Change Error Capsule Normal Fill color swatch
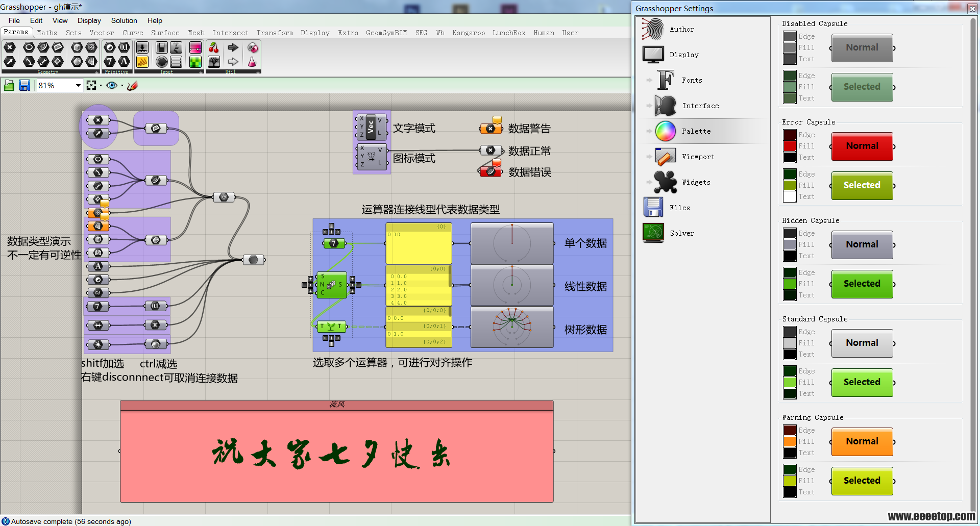This screenshot has width=980, height=526. 790,146
